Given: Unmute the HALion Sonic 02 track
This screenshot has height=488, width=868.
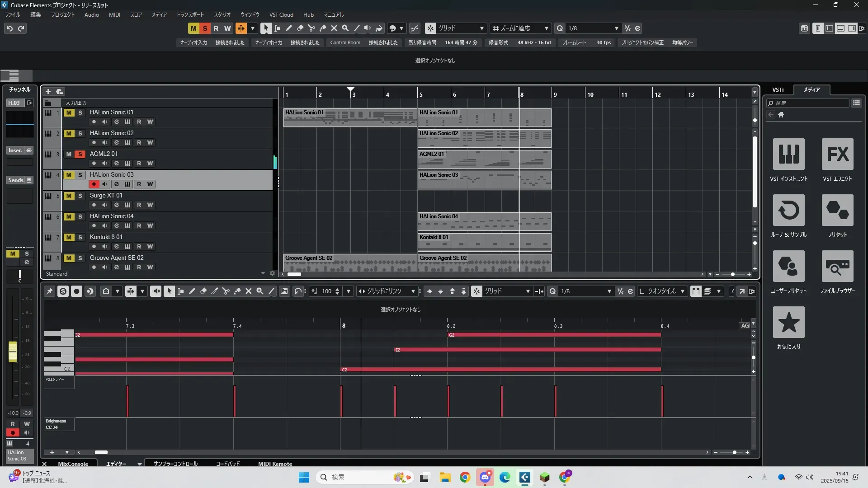Looking at the screenshot, I should [x=69, y=133].
